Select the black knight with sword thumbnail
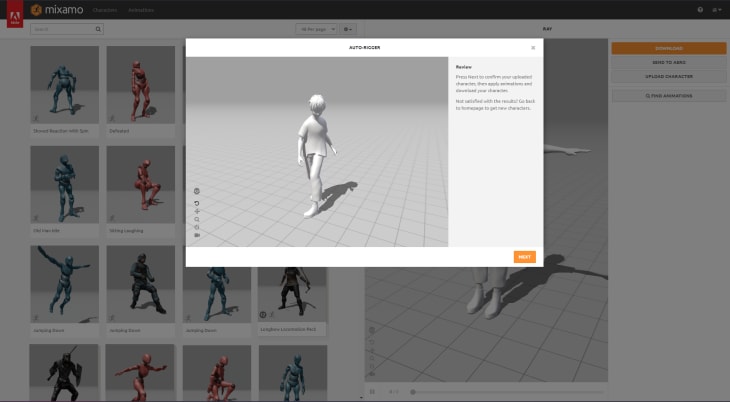The height and width of the screenshot is (402, 730). (64, 373)
